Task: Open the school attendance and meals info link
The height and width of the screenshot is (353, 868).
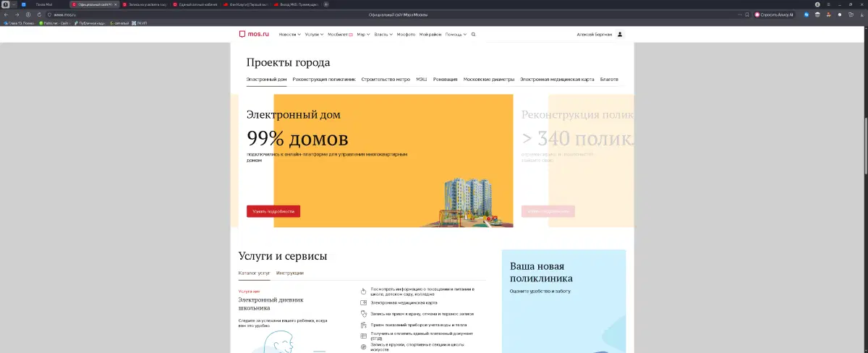Action: (x=422, y=291)
